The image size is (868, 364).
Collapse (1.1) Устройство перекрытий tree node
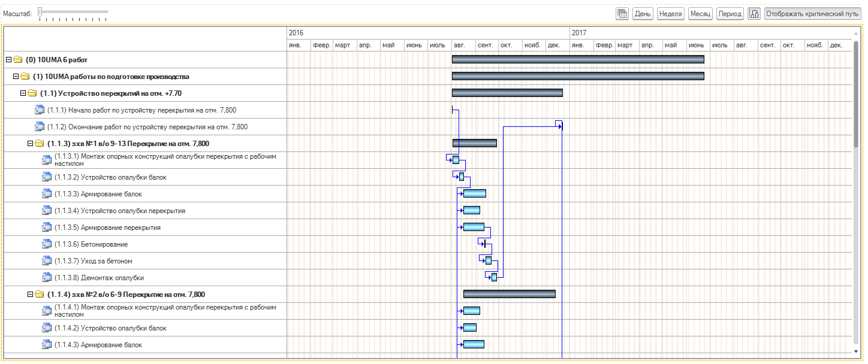click(x=23, y=93)
